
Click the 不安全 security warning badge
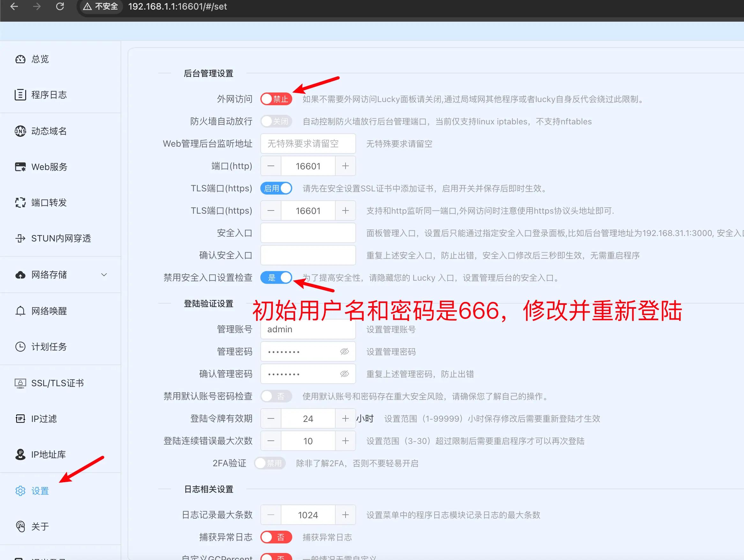[x=100, y=6]
